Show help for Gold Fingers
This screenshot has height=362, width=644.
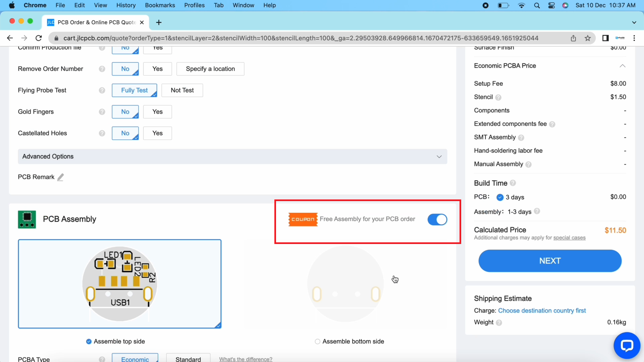pyautogui.click(x=102, y=112)
